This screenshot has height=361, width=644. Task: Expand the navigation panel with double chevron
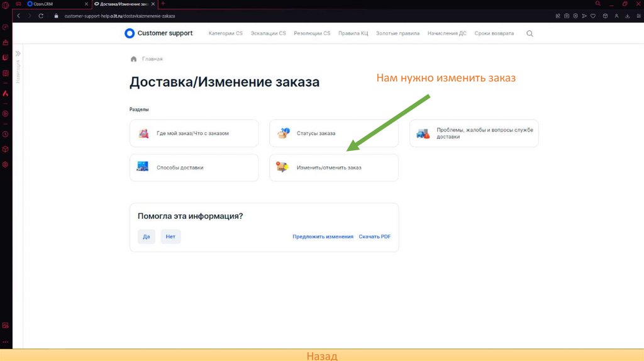point(18,53)
